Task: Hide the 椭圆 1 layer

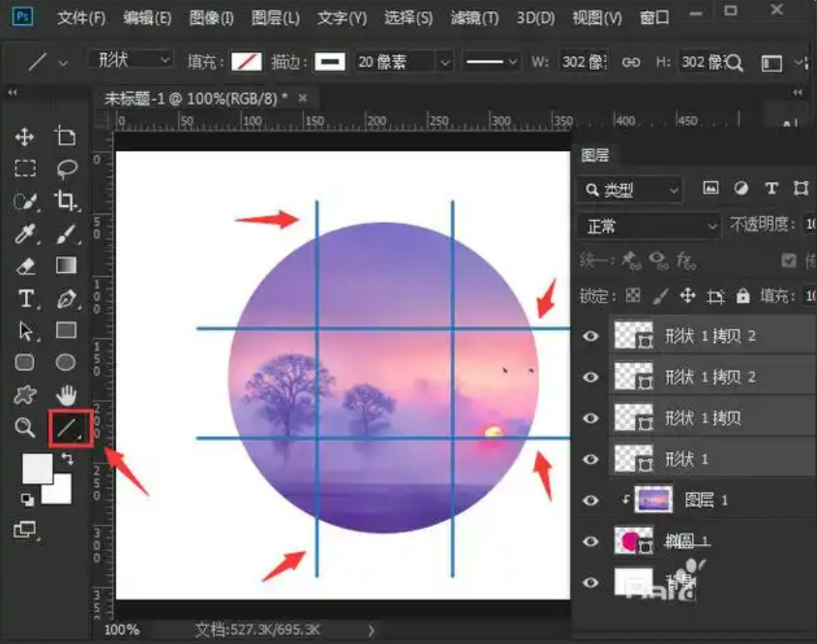Action: [591, 541]
